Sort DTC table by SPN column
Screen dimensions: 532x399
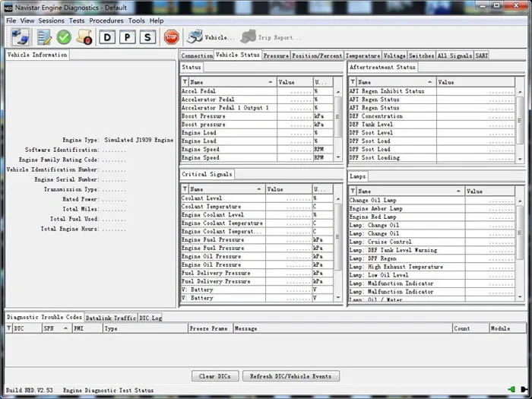[57, 328]
